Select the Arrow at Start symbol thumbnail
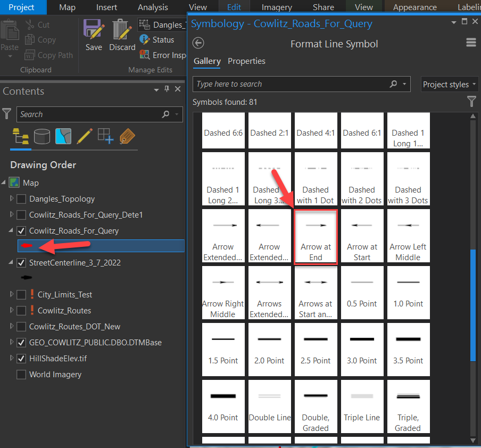481x448 pixels. tap(362, 236)
